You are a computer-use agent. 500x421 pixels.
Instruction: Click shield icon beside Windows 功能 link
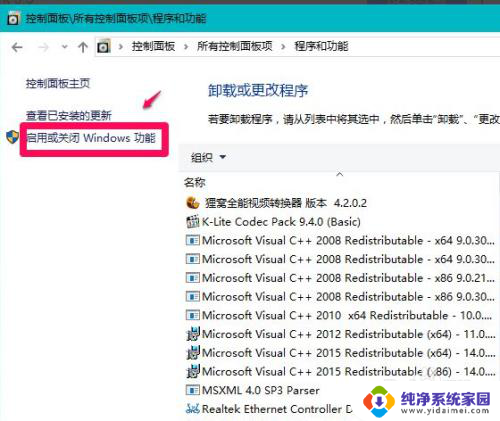[x=12, y=137]
